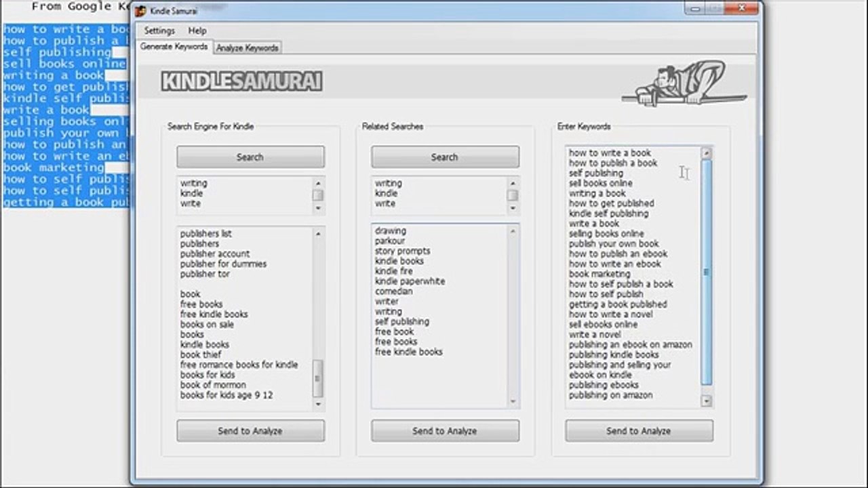The height and width of the screenshot is (488, 868).
Task: Click highlighted 'book marketing' in background text window
Action: [54, 167]
